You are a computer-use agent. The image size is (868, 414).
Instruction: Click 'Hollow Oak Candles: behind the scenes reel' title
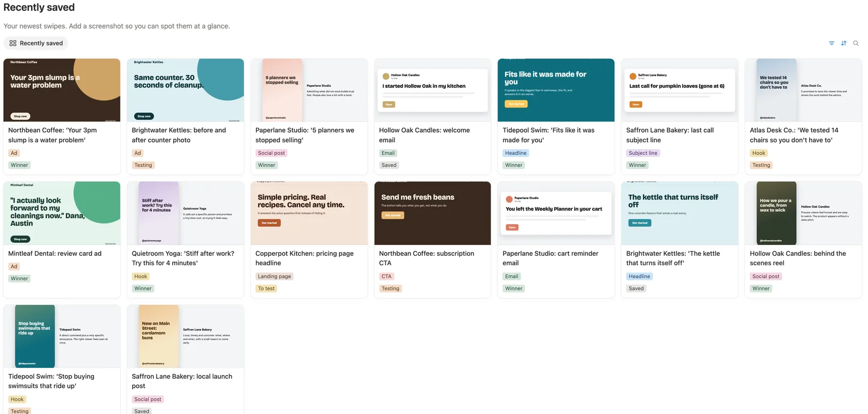tap(798, 258)
